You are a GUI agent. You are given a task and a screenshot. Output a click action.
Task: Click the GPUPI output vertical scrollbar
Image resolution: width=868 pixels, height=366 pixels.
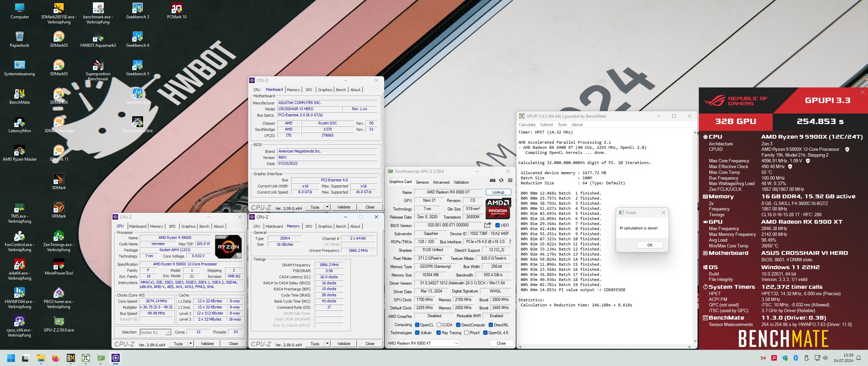[x=695, y=237]
